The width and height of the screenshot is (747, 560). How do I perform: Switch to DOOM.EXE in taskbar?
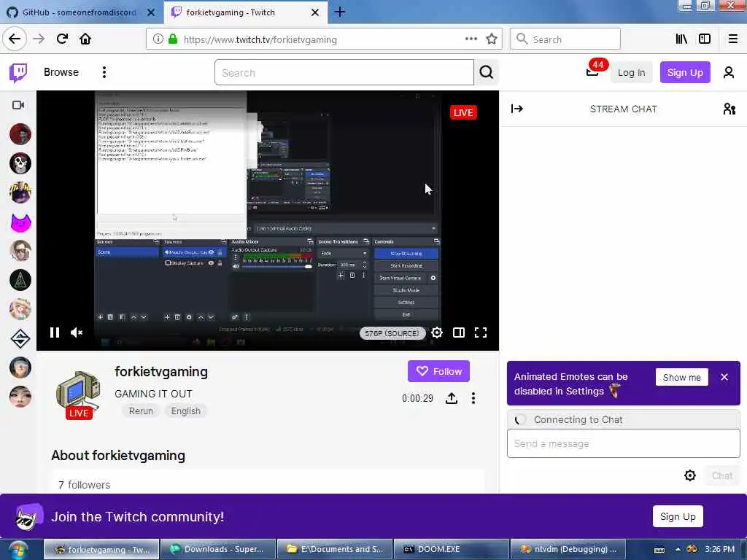pos(451,549)
